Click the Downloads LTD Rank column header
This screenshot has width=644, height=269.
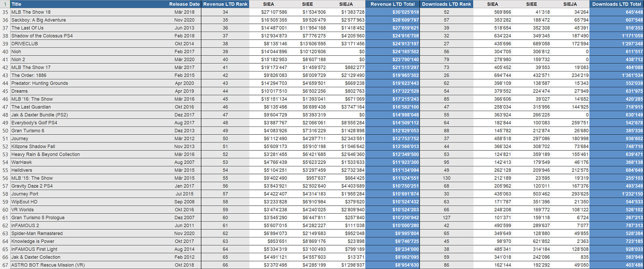[447, 4]
